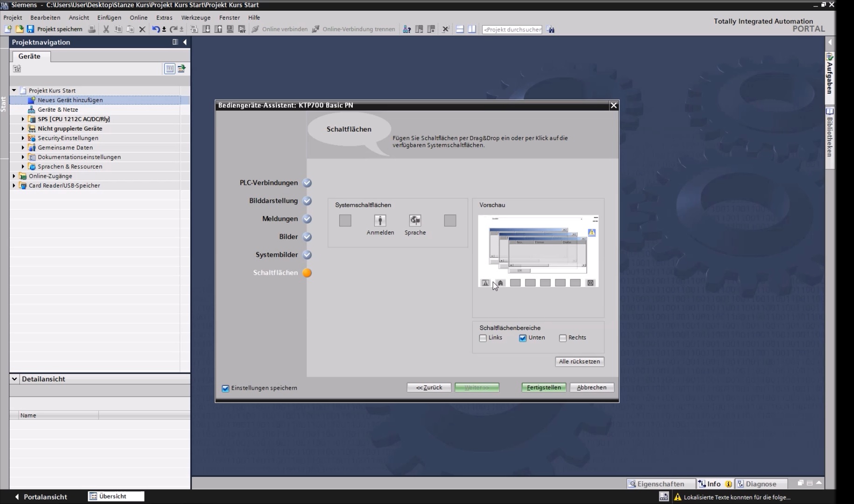Click Online-Verbindung trennen toolbar item

(353, 29)
